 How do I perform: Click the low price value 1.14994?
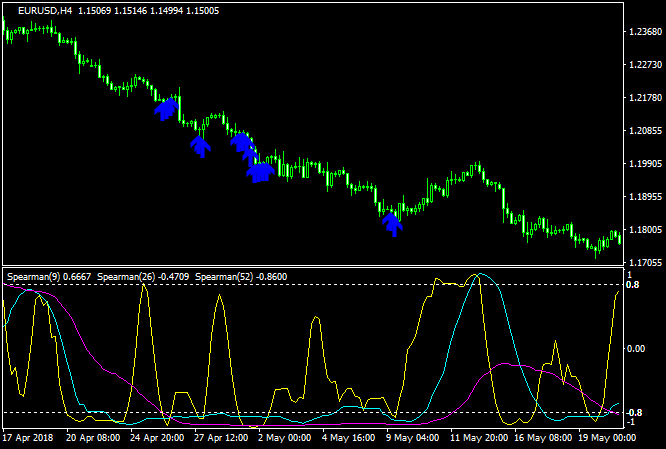(167, 11)
